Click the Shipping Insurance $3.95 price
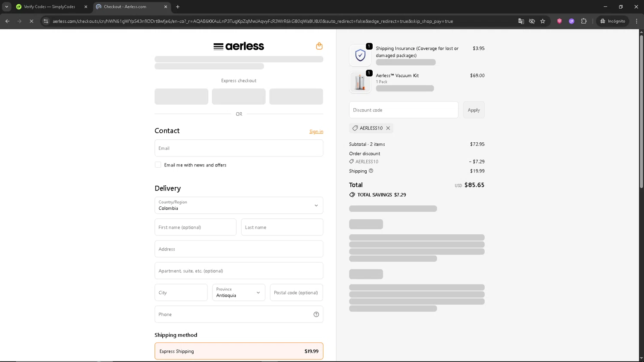Image resolution: width=644 pixels, height=362 pixels. tap(479, 48)
